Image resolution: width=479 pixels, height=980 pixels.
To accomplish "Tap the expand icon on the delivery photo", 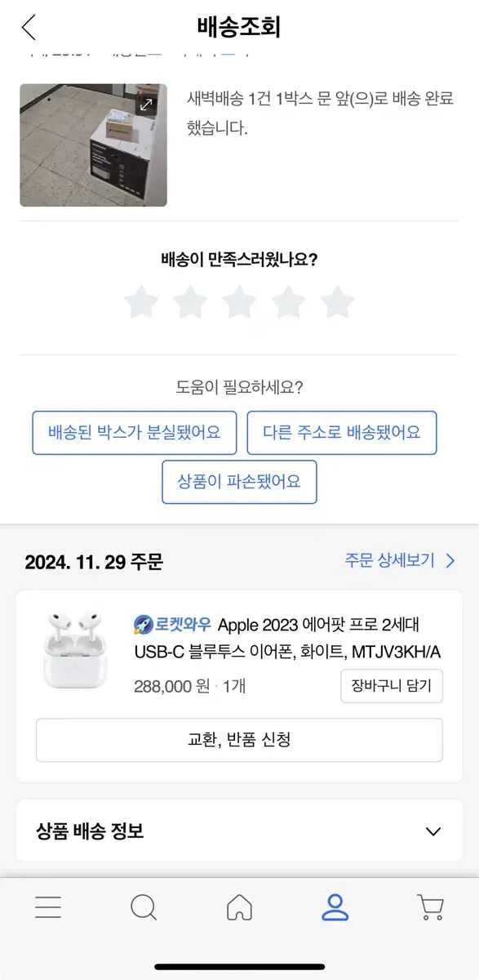I will click(x=146, y=105).
